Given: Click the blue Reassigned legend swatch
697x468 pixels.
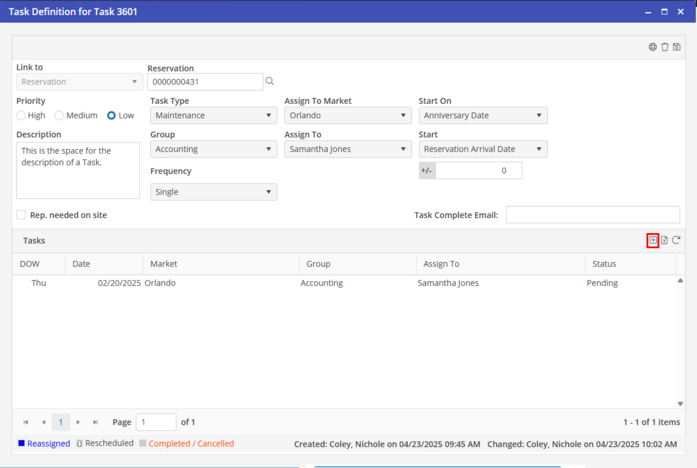Looking at the screenshot, I should [x=22, y=443].
